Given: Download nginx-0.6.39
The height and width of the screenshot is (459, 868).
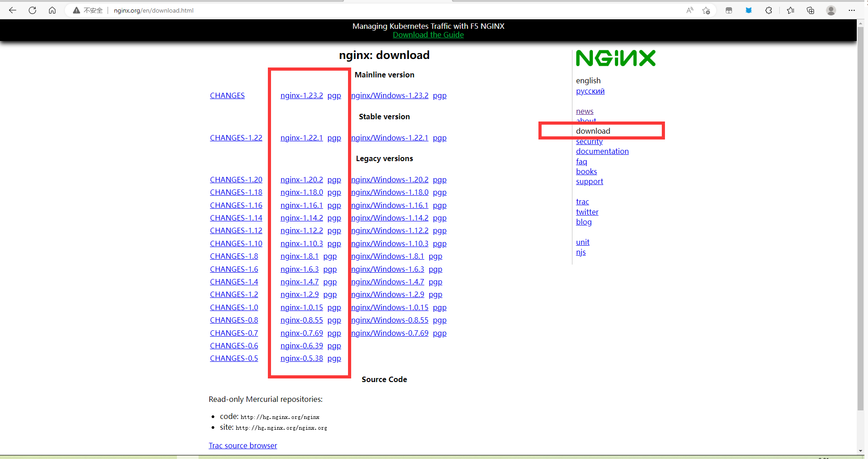Looking at the screenshot, I should (x=302, y=346).
